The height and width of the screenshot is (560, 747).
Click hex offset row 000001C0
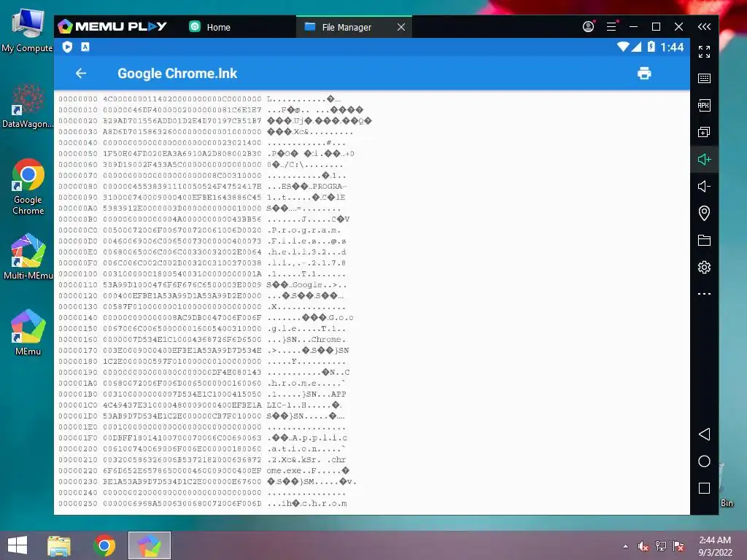[200, 405]
